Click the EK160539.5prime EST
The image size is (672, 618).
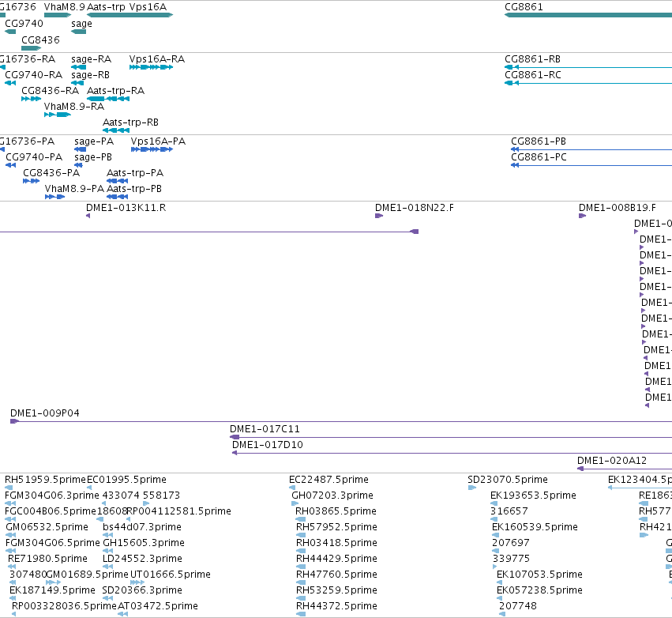pos(496,536)
